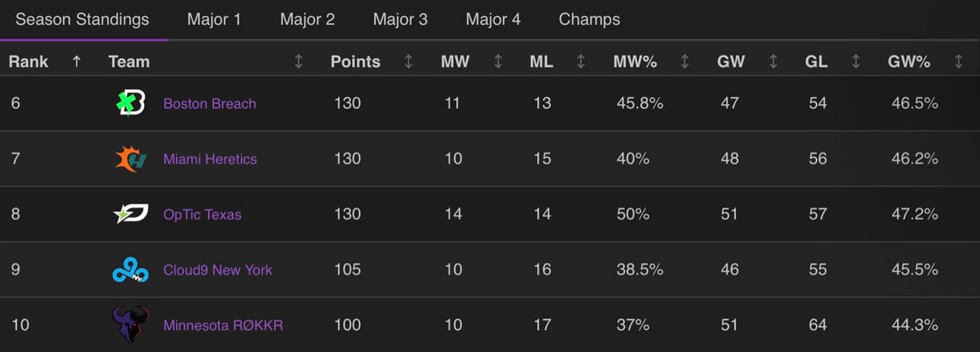Click the Miami Heretics team logo
Viewport: 980px width, 352px height.
pyautogui.click(x=130, y=159)
